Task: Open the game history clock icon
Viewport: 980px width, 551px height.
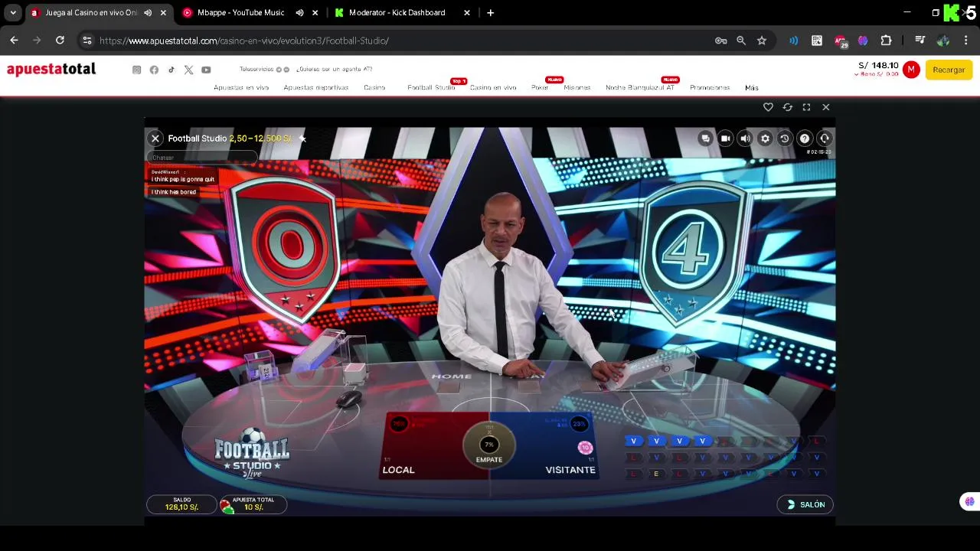Action: pyautogui.click(x=785, y=139)
